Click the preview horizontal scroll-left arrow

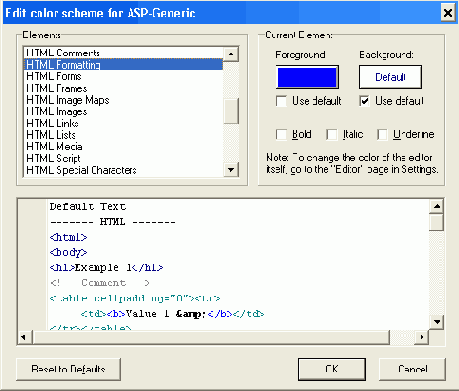click(x=23, y=337)
